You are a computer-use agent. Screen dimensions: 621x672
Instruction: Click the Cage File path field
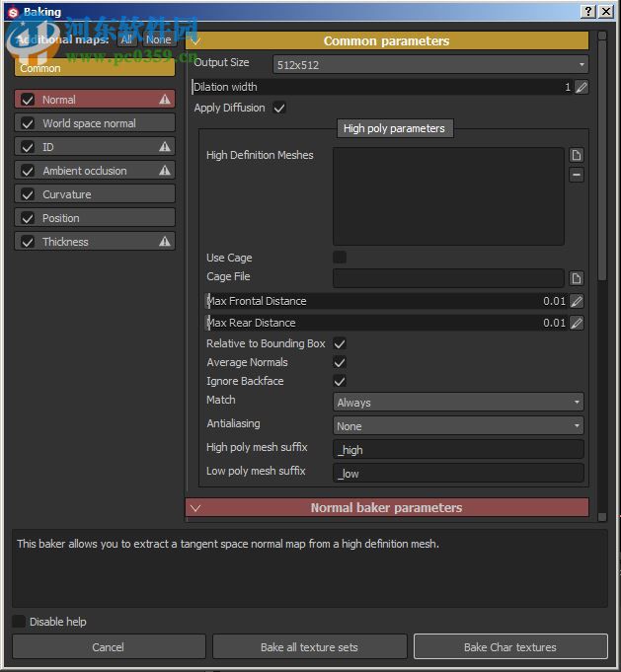coord(448,278)
